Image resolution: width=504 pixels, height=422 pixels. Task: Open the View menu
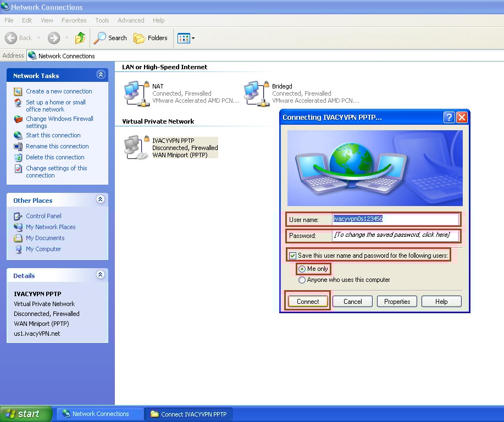coord(47,20)
